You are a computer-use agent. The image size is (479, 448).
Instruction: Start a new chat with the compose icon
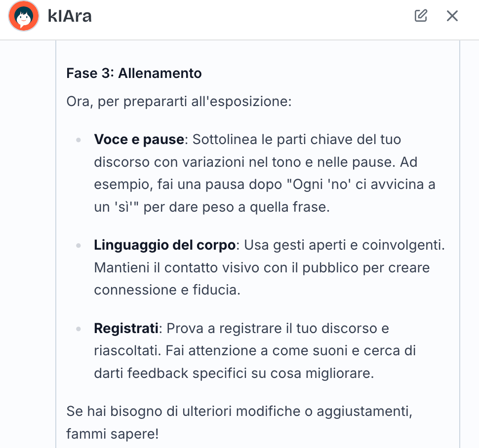point(421,16)
